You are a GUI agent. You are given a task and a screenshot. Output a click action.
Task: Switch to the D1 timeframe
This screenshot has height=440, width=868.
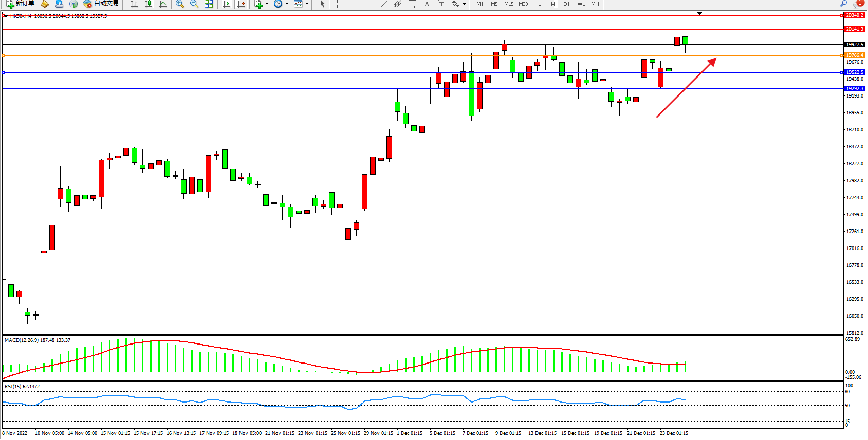point(566,4)
